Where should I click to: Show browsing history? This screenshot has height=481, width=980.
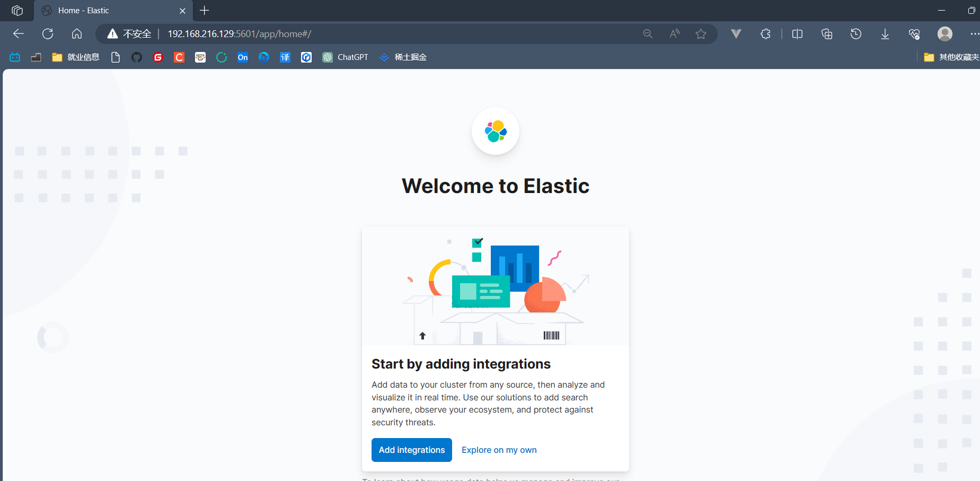pyautogui.click(x=856, y=34)
